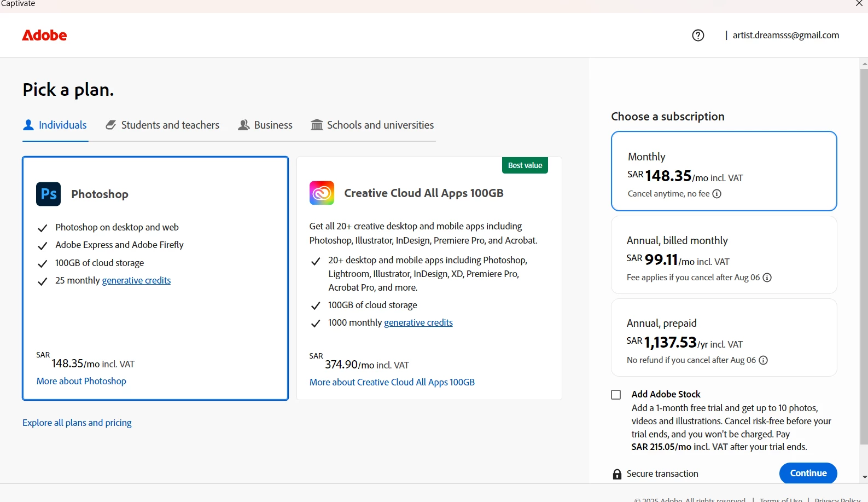Image resolution: width=868 pixels, height=502 pixels.
Task: Click the Students and teachers pencil icon
Action: pos(110,125)
